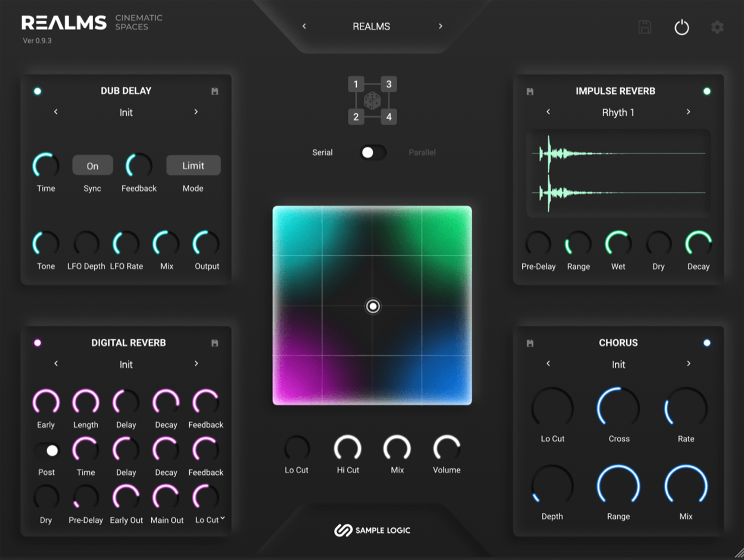Save the Chorus preset via its disk icon
This screenshot has height=560, width=744.
(x=530, y=343)
